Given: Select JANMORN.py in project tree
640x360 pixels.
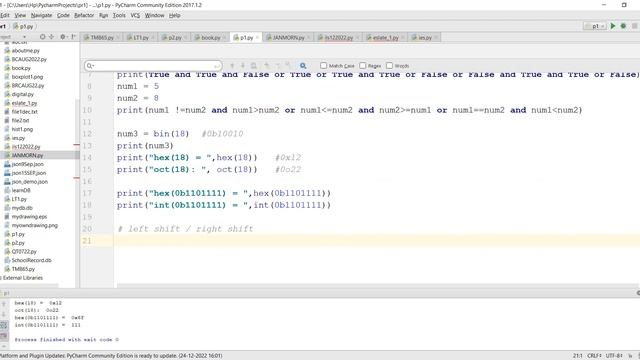Looking at the screenshot, I should [27, 156].
